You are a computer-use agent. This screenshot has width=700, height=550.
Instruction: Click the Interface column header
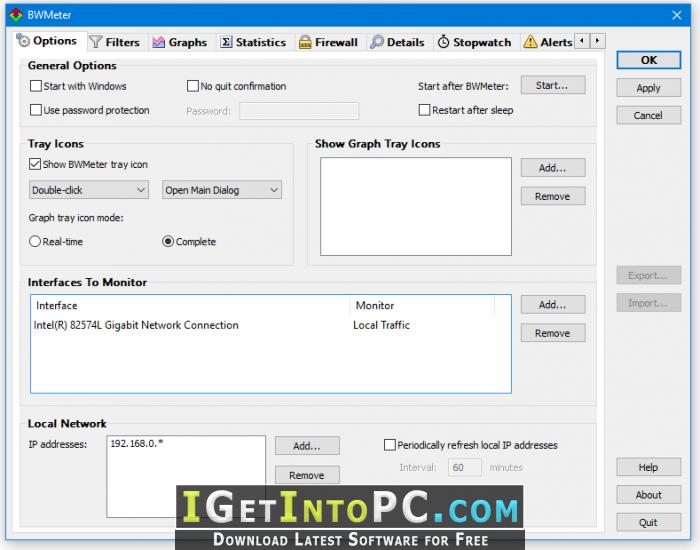[x=191, y=305]
